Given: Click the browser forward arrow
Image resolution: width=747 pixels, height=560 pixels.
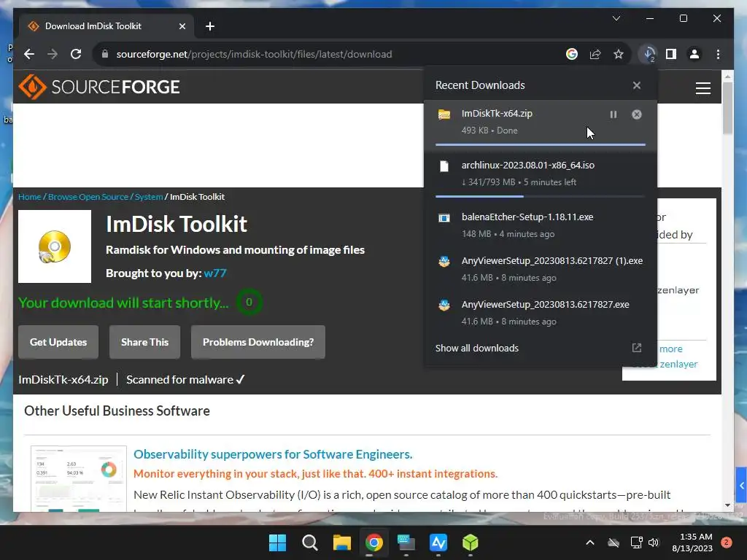Looking at the screenshot, I should [53, 54].
